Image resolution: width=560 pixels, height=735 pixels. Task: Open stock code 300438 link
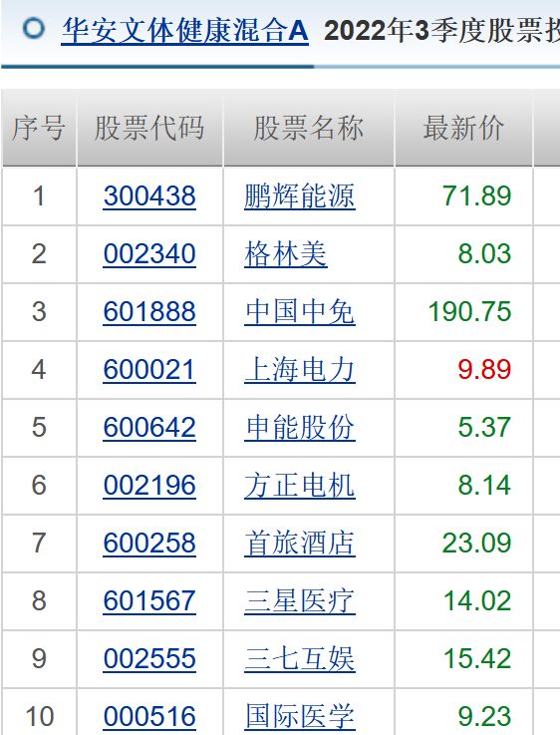[x=149, y=195]
